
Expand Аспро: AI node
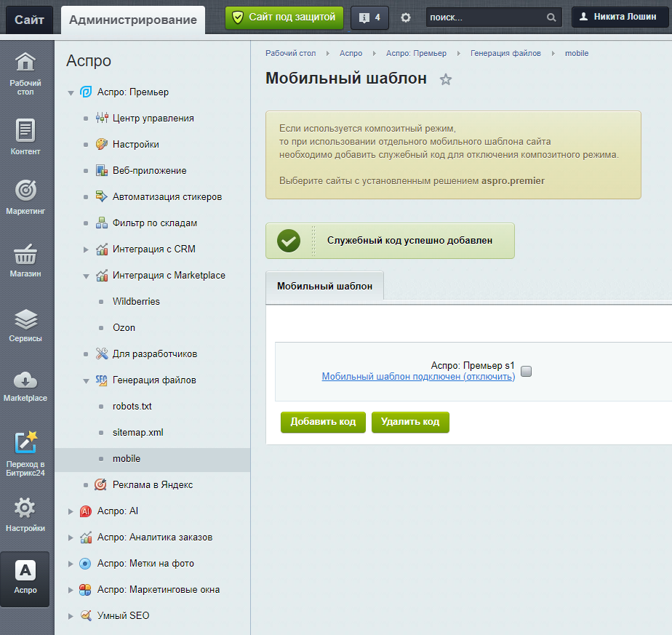[71, 511]
